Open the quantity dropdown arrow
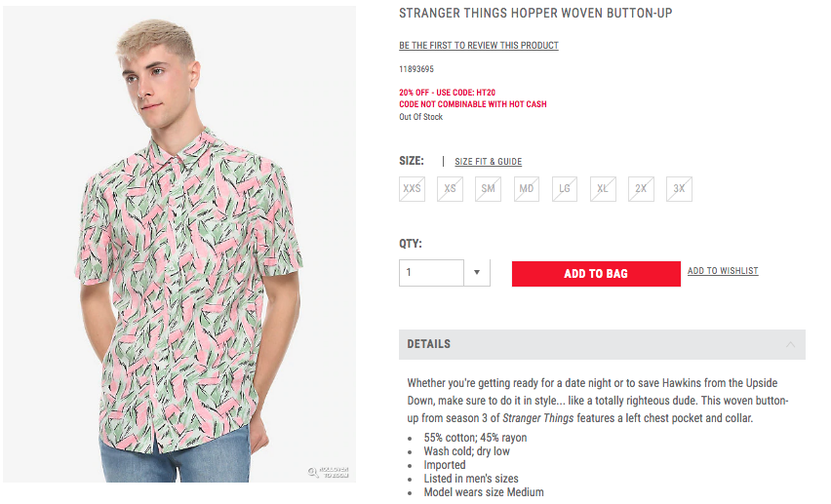 click(x=476, y=273)
